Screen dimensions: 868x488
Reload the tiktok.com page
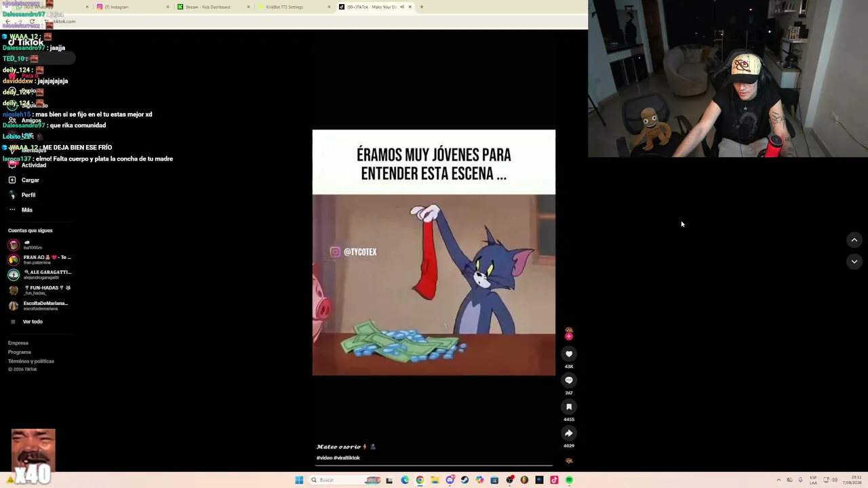pyautogui.click(x=32, y=22)
